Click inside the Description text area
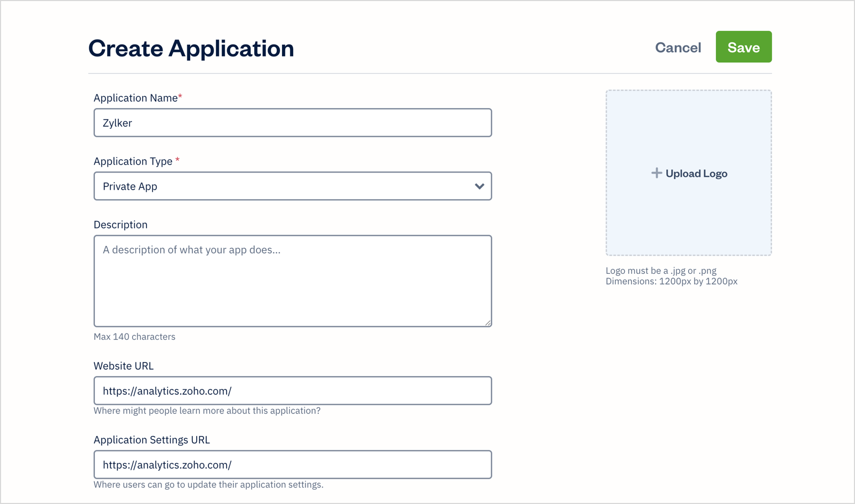855x504 pixels. (x=292, y=281)
